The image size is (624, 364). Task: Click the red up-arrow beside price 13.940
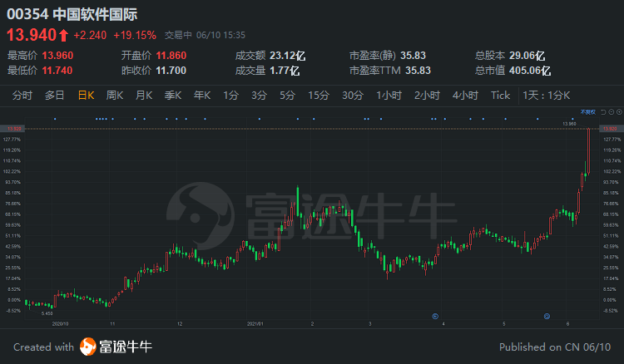(64, 35)
